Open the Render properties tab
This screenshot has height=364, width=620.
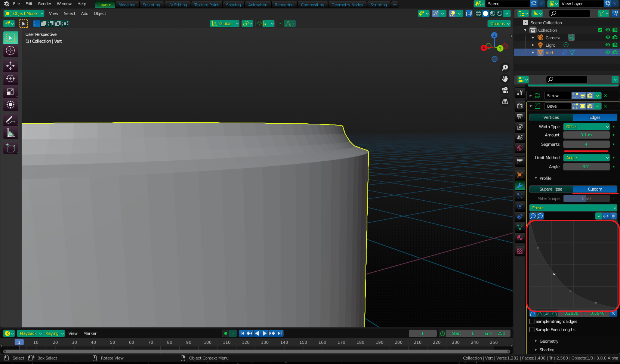tap(520, 106)
